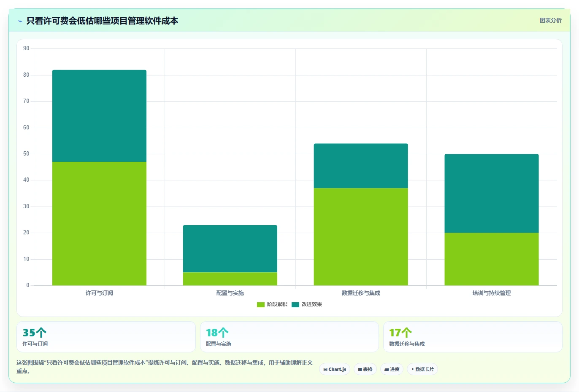
Task: Click the y-axis value 50
Action: coord(26,154)
